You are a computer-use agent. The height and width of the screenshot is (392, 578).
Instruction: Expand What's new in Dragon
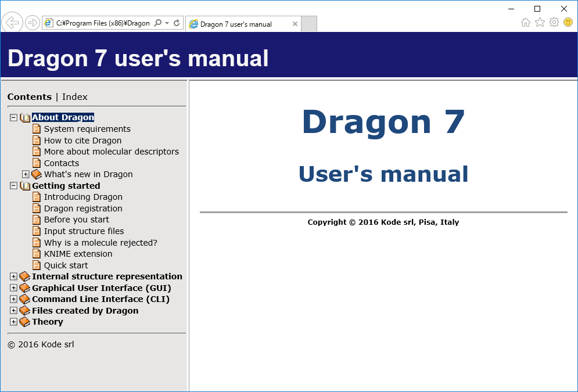coord(26,174)
